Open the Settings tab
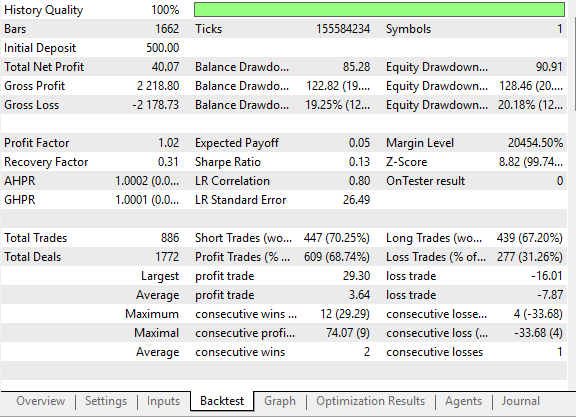This screenshot has width=576, height=417. click(106, 401)
